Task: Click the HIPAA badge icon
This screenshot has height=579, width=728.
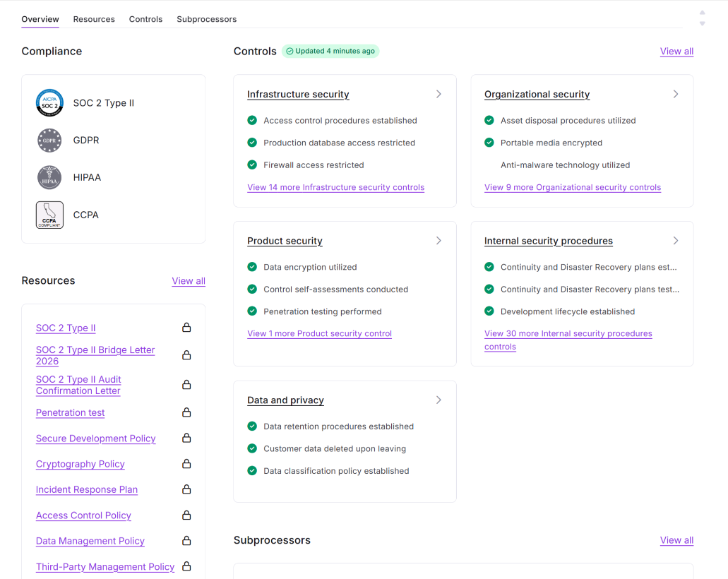Action: 49,177
